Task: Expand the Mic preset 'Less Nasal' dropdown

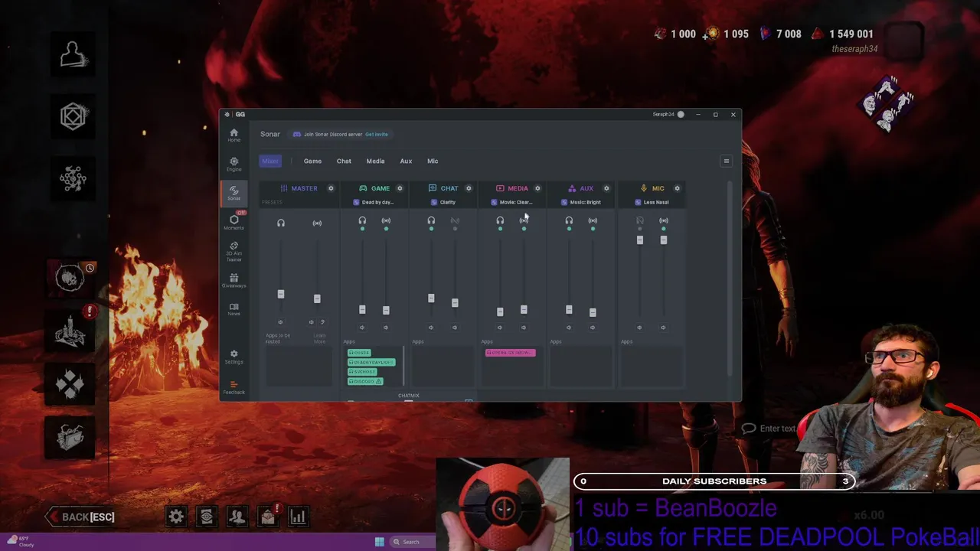Action: pos(652,202)
